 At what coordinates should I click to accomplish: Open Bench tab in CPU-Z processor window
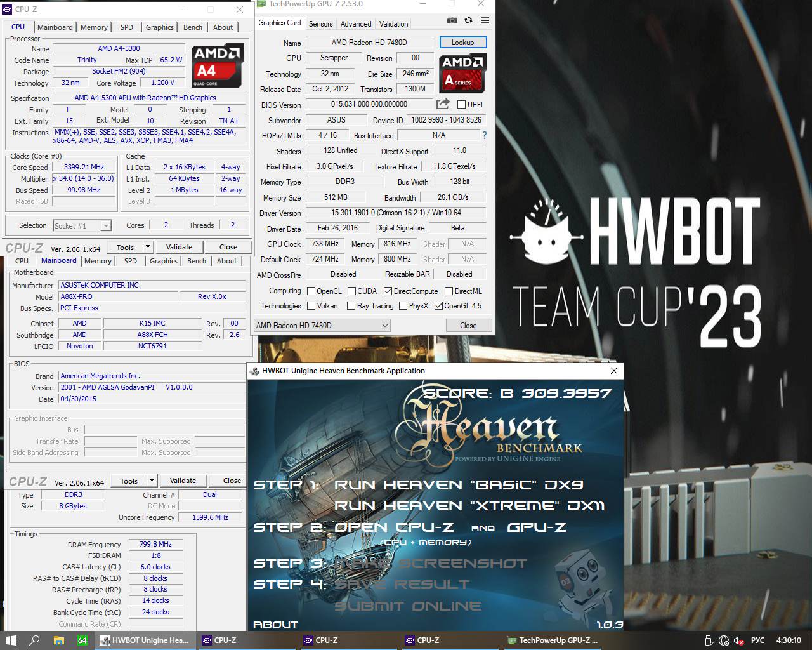193,27
